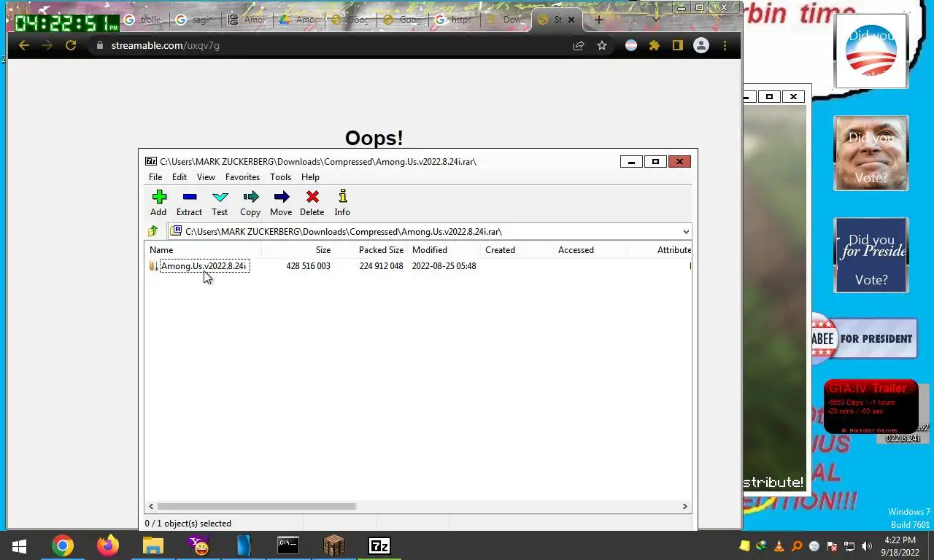Click the 2022-08-25 05:48 modified date

click(x=444, y=266)
